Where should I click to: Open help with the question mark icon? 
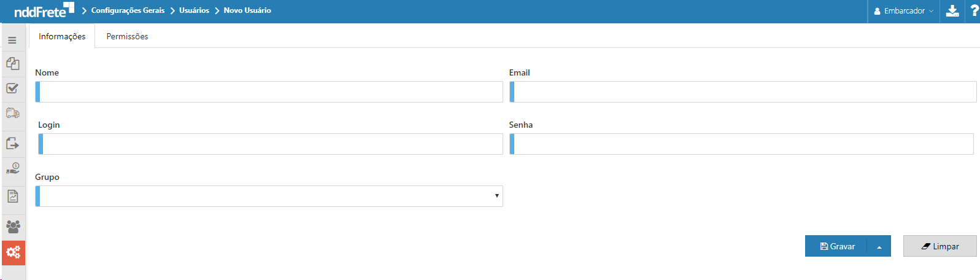(974, 11)
